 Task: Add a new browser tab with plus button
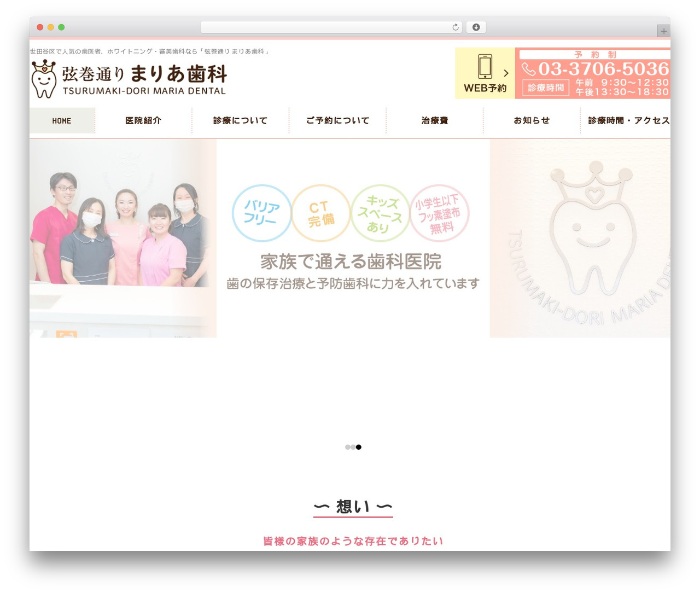click(663, 31)
